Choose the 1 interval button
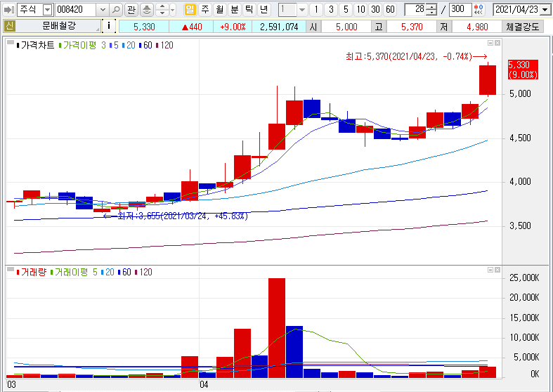553x392 pixels. pos(316,10)
